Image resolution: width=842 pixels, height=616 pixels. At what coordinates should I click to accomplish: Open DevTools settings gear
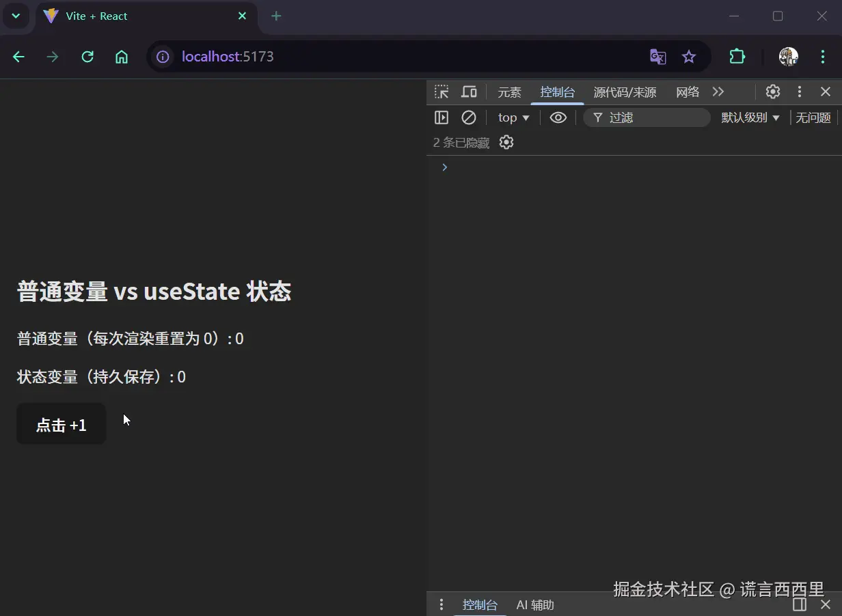click(772, 92)
